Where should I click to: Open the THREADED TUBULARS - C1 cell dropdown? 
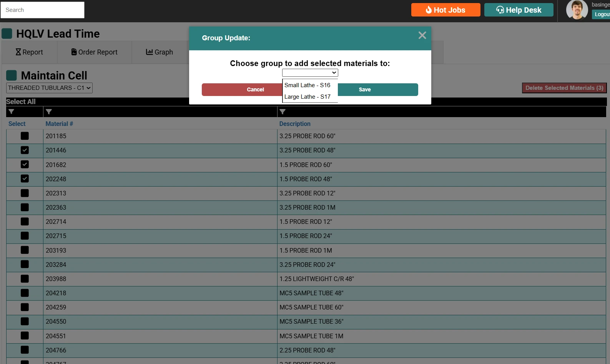49,88
